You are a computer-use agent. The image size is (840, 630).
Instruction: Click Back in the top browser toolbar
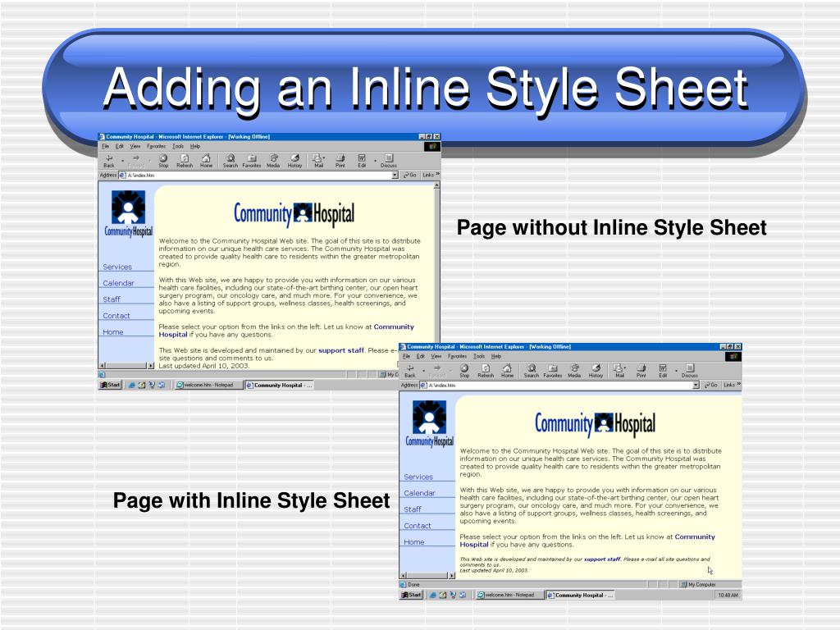[109, 160]
